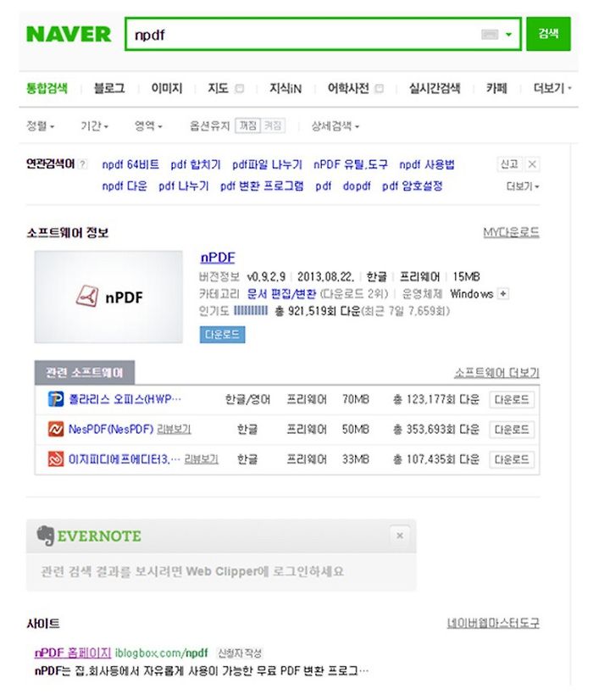Click related search pdf파일 나누기
This screenshot has width=610, height=700.
click(x=267, y=164)
